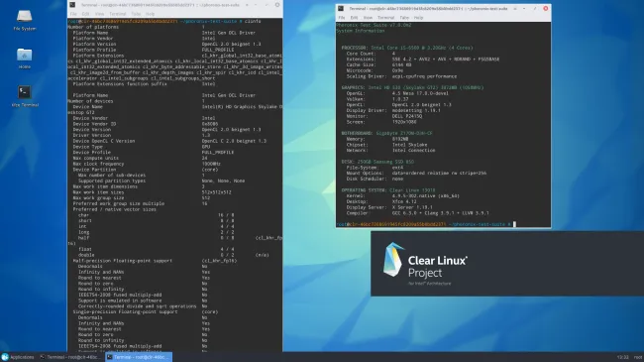This screenshot has height=362, width=644.
Task: Click 'Monitor: DELL P2415Q' line
Action: click(384, 116)
